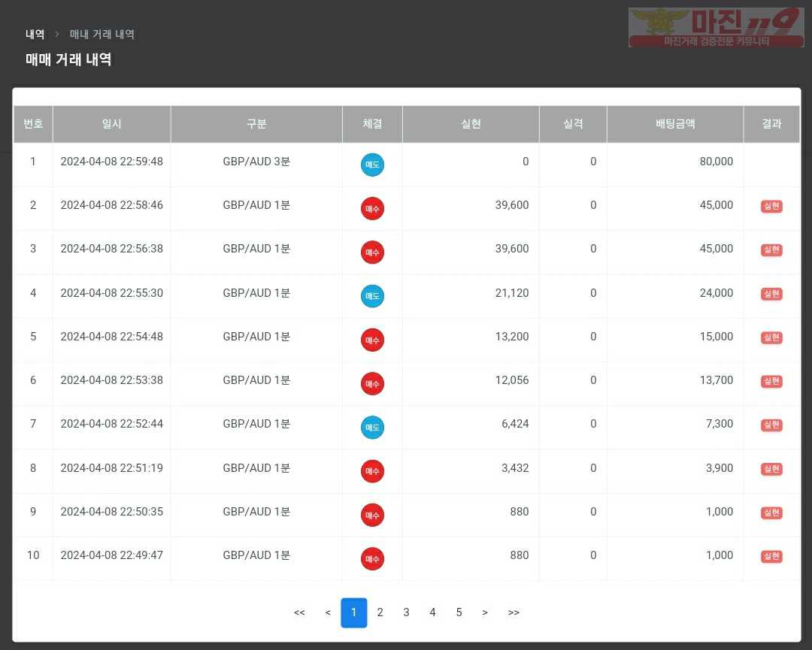
Task: Click the 실현 column header
Action: 471,124
